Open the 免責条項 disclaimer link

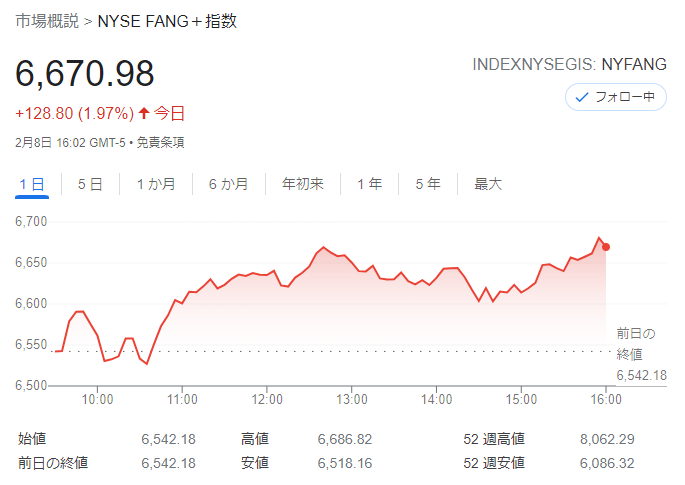click(x=160, y=142)
